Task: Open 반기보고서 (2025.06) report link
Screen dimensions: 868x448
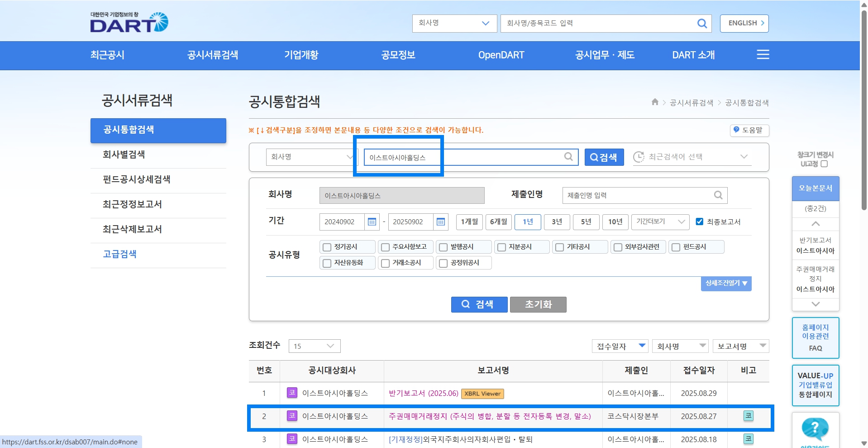Action: [424, 393]
